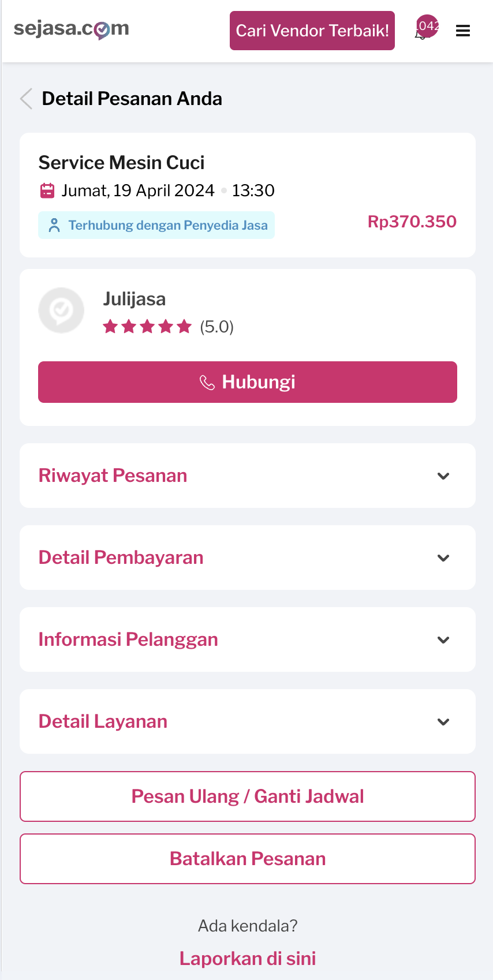Click the Rp370.350 price amount
Viewport: 493px width, 980px height.
coord(412,222)
